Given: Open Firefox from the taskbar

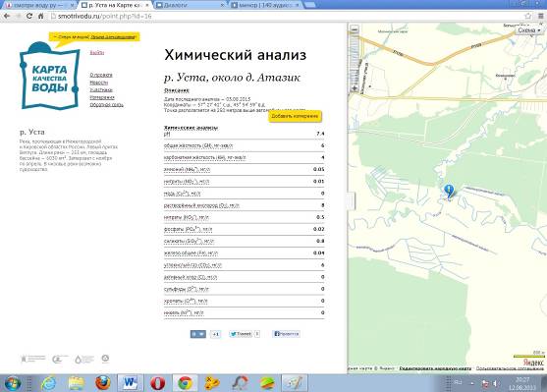Looking at the screenshot, I should [x=103, y=383].
